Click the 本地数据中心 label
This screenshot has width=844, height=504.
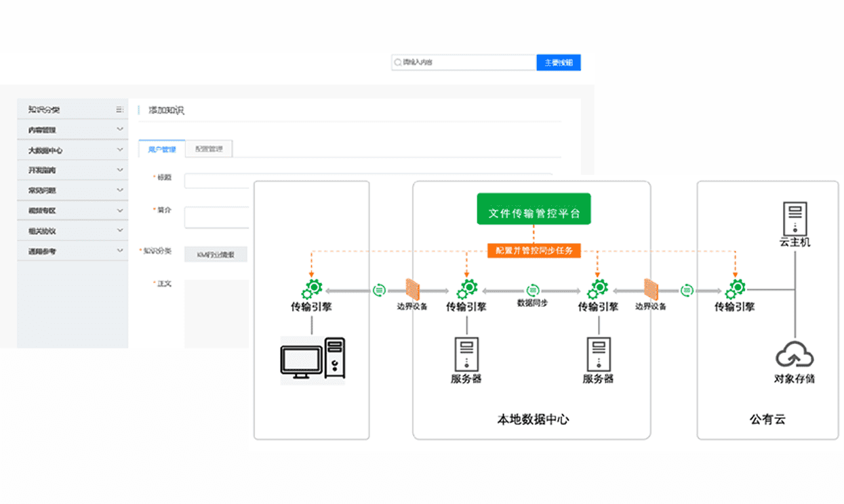coord(534,419)
